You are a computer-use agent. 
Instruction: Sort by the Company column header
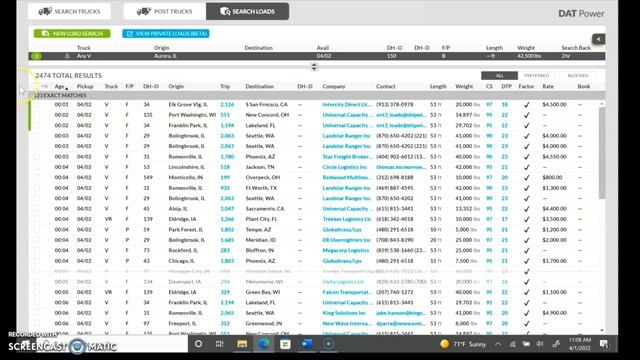[333, 87]
